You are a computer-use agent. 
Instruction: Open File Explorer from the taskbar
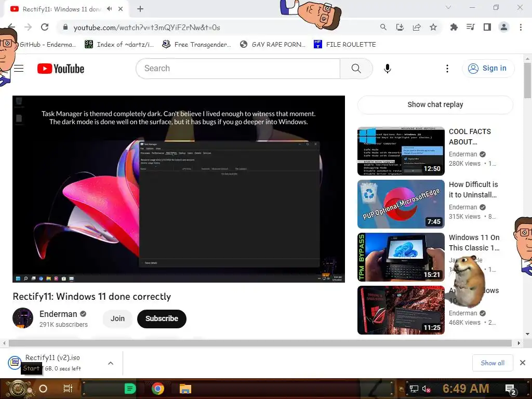tap(185, 389)
